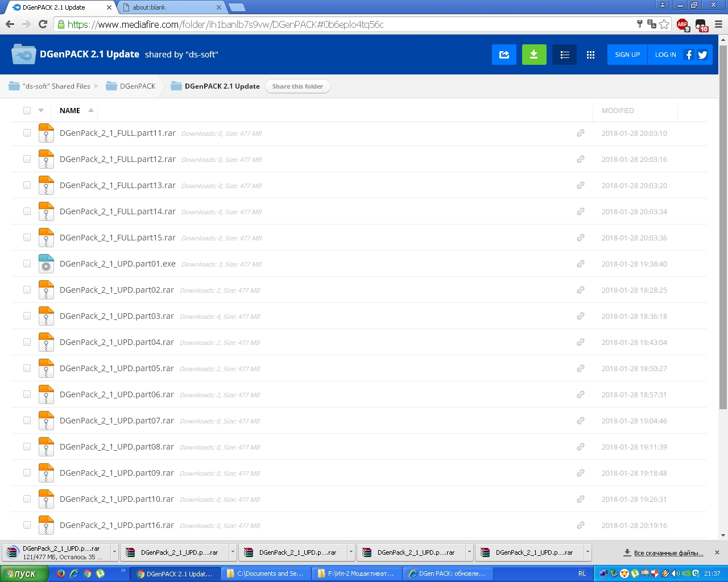
Task: Click the Share this folder button
Action: pyautogui.click(x=297, y=86)
